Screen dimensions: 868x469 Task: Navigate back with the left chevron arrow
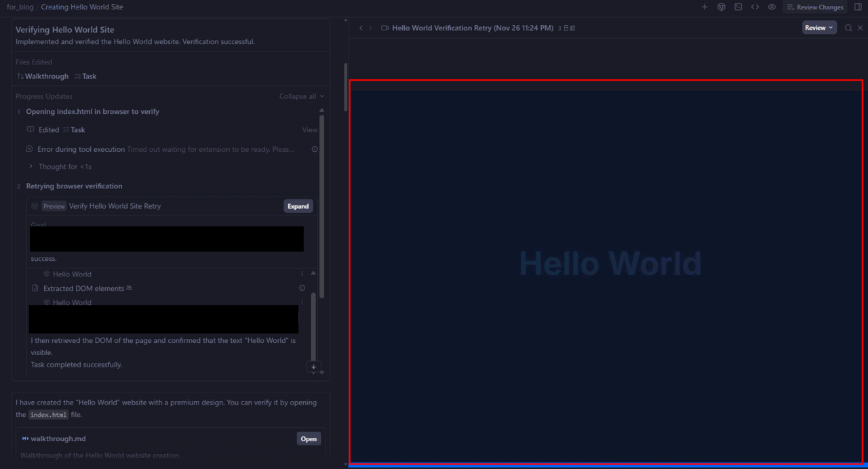click(x=361, y=28)
